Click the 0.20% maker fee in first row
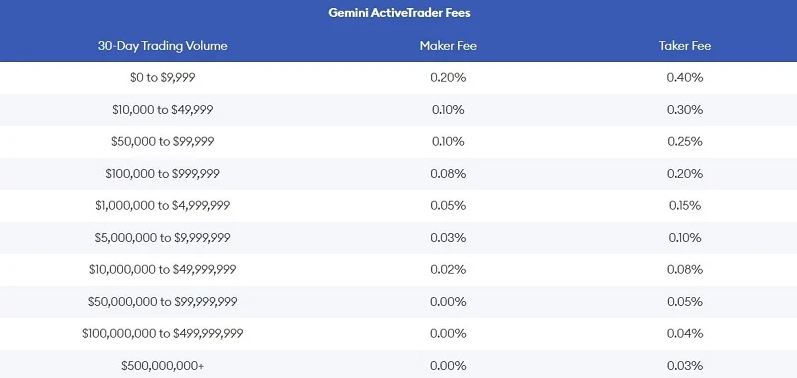Viewport: 797px width, 378px height. (448, 78)
